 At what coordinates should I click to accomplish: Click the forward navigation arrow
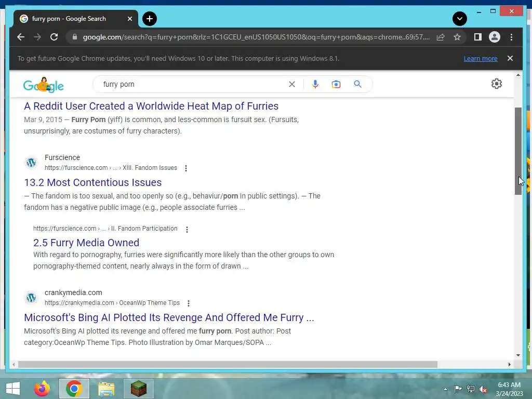coord(37,37)
